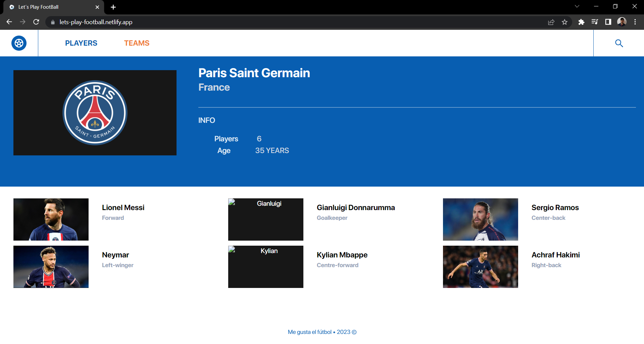Click the Players count value 6
Image resolution: width=644 pixels, height=344 pixels.
tap(259, 139)
